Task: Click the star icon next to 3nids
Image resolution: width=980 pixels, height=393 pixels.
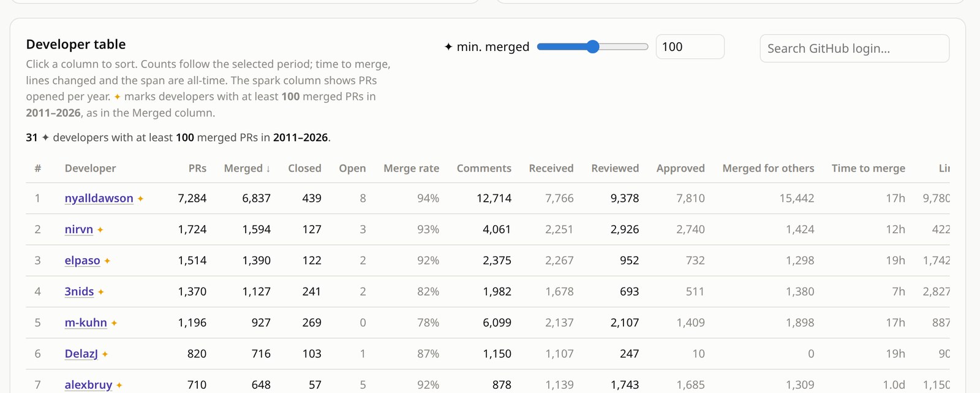Action: coord(101,292)
